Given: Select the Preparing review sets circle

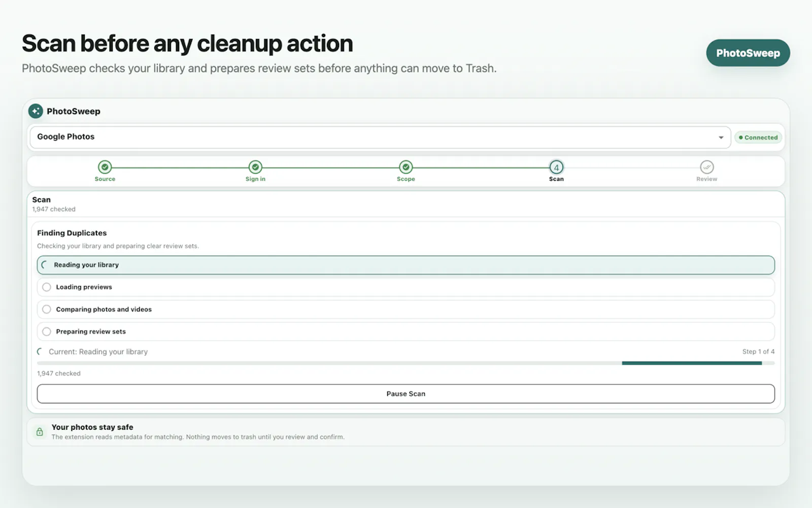Looking at the screenshot, I should point(47,332).
